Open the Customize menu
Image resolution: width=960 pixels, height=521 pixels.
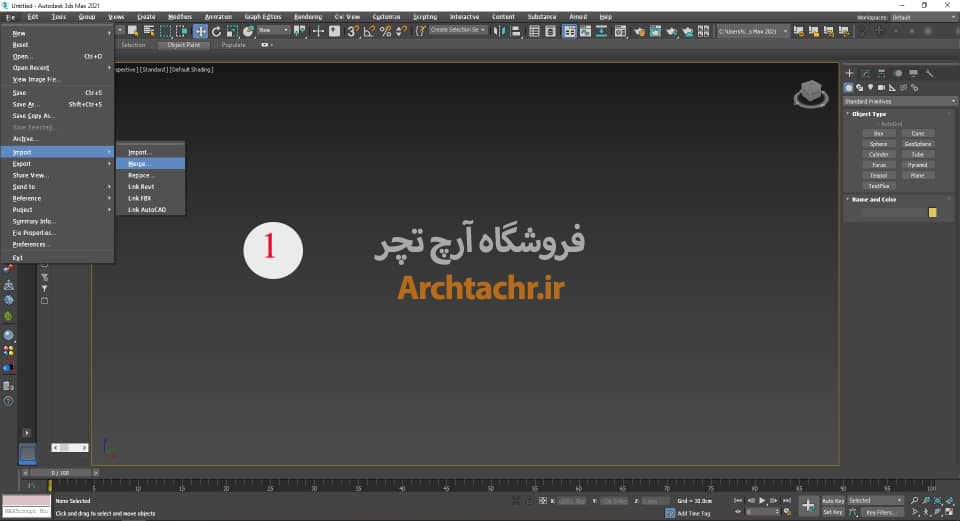click(x=386, y=17)
